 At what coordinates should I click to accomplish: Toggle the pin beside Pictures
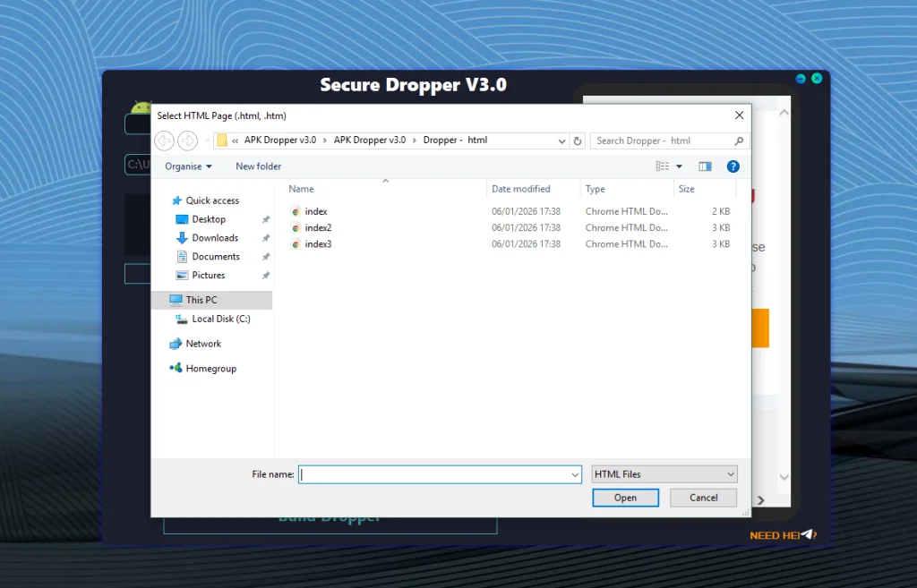point(265,275)
